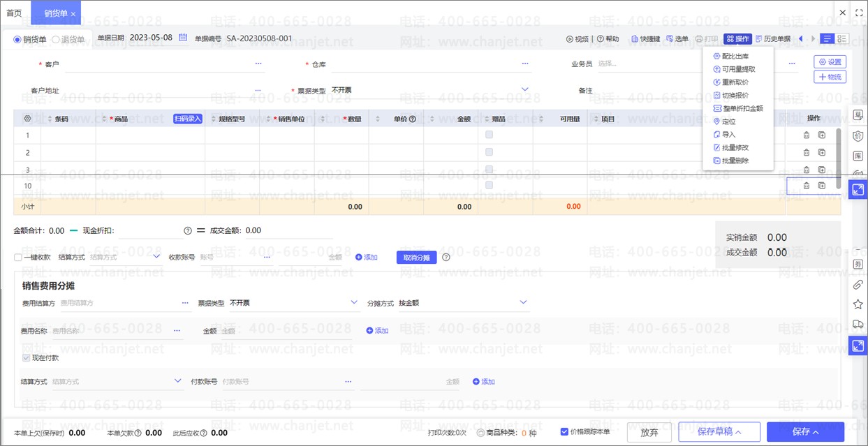
Task: Switch to detailed card layout view
Action: (x=842, y=39)
